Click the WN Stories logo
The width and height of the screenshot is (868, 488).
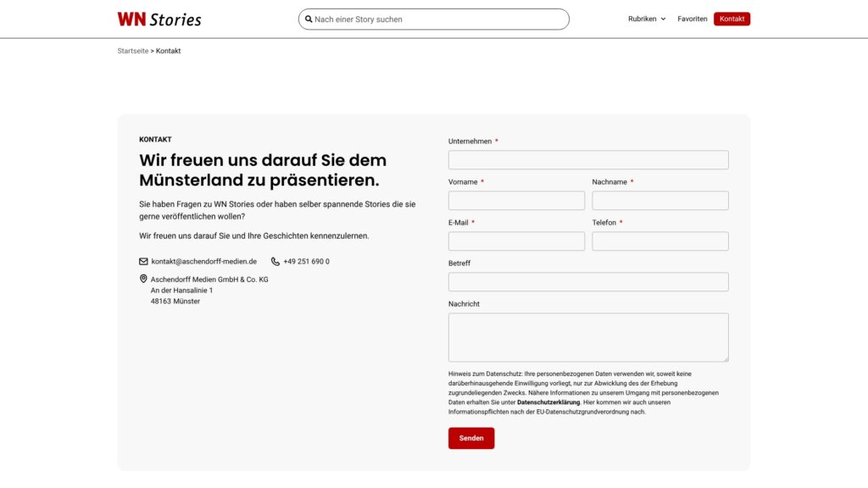click(x=158, y=18)
